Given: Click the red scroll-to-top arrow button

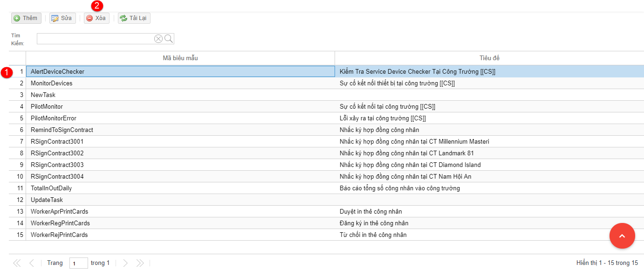Looking at the screenshot, I should (x=622, y=236).
